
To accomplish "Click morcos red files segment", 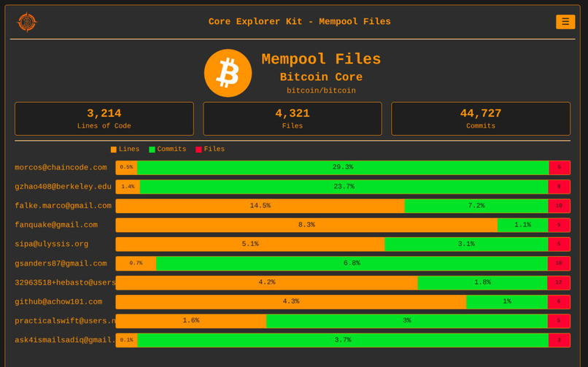I will [x=559, y=168].
